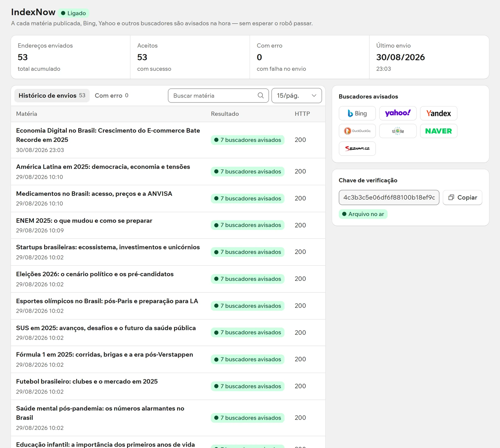Open the 15/pág. page size dropdown

pyautogui.click(x=297, y=96)
